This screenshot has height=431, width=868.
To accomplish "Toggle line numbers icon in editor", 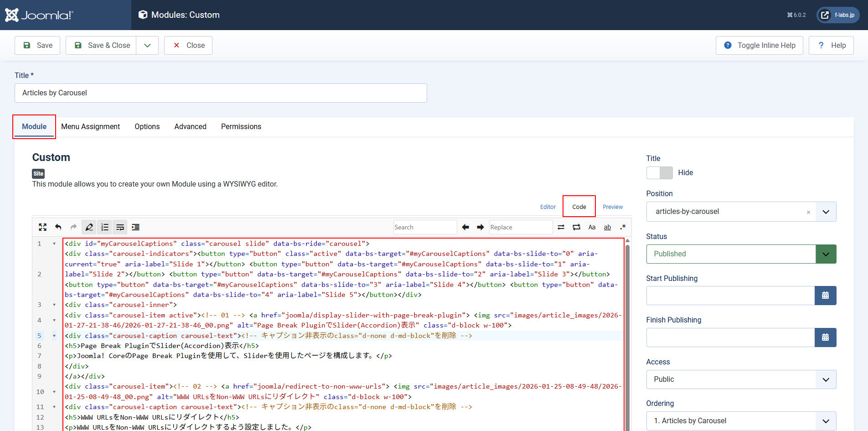I will (105, 227).
